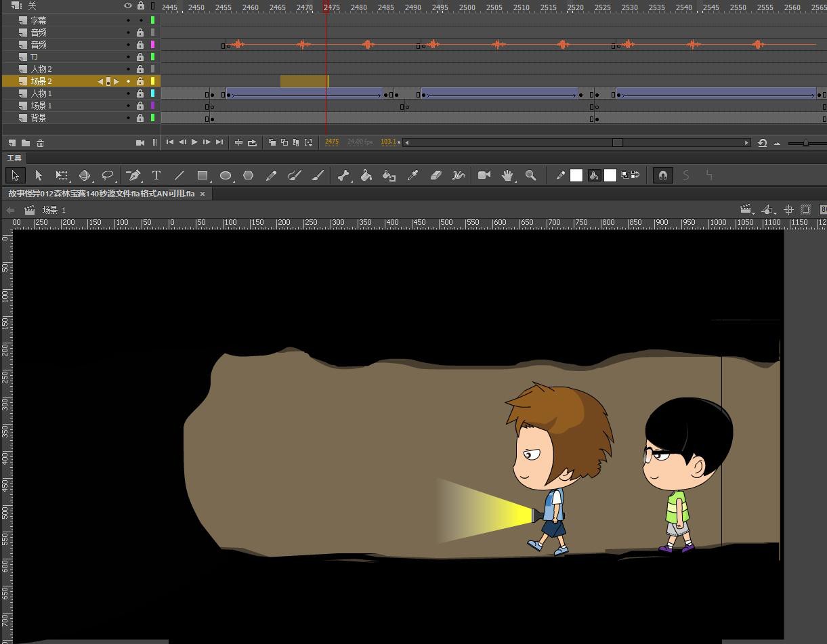Image resolution: width=827 pixels, height=644 pixels.
Task: Add camera layer in timeline
Action: pos(140,142)
